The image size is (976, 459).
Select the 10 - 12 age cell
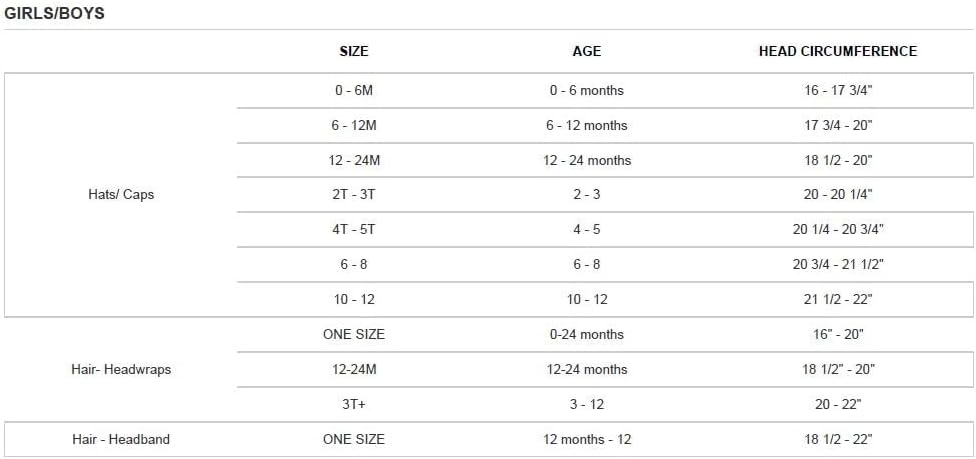pos(586,300)
